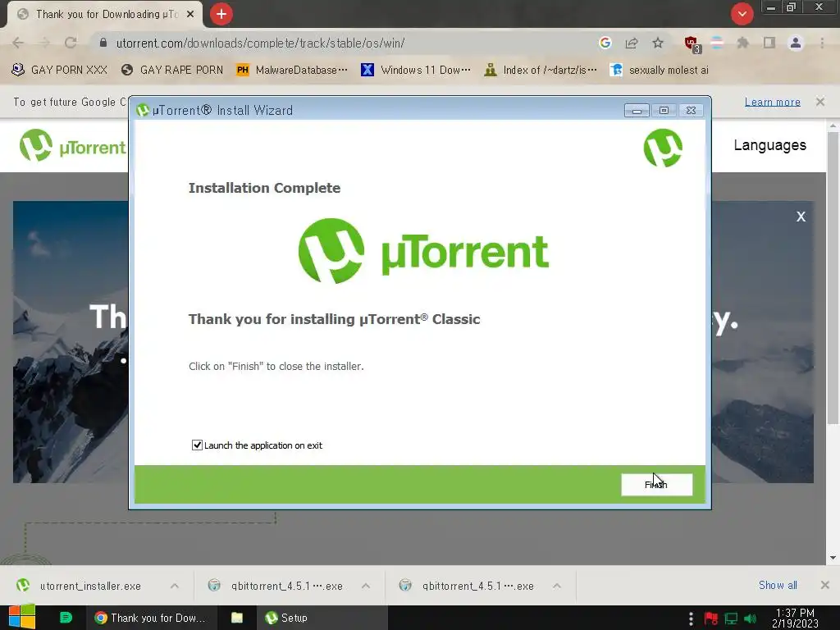The width and height of the screenshot is (840, 630).
Task: Minimize the µTorrent Install Wizard window
Action: click(637, 111)
